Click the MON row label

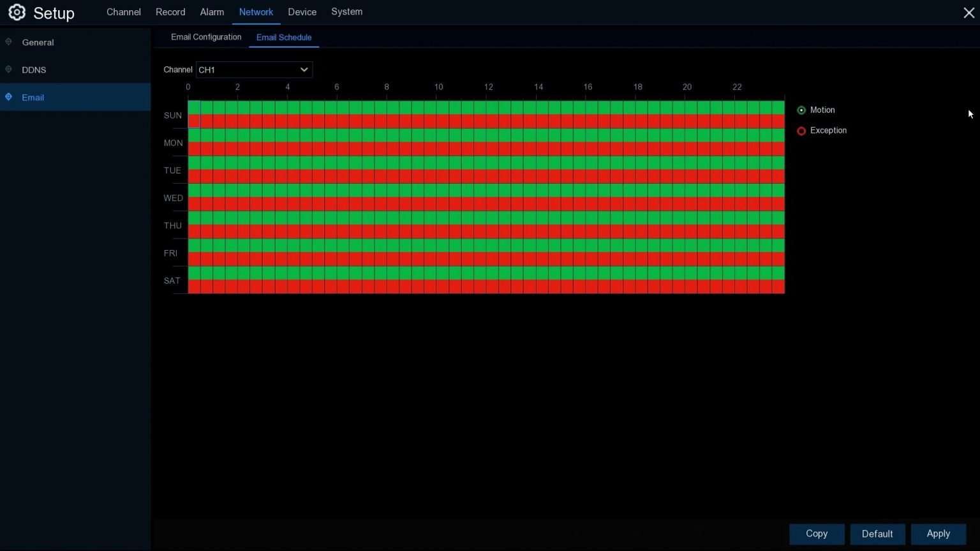click(173, 143)
